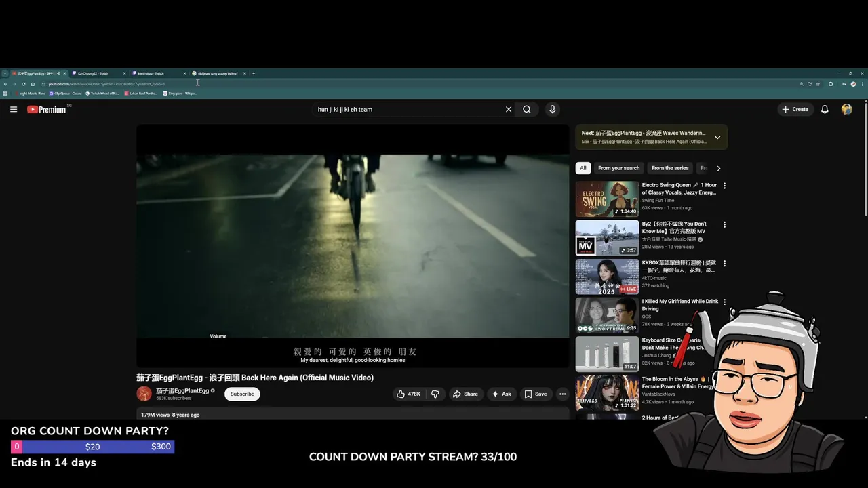
Task: Open By2 You Don't Know Me thumbnail
Action: [607, 237]
